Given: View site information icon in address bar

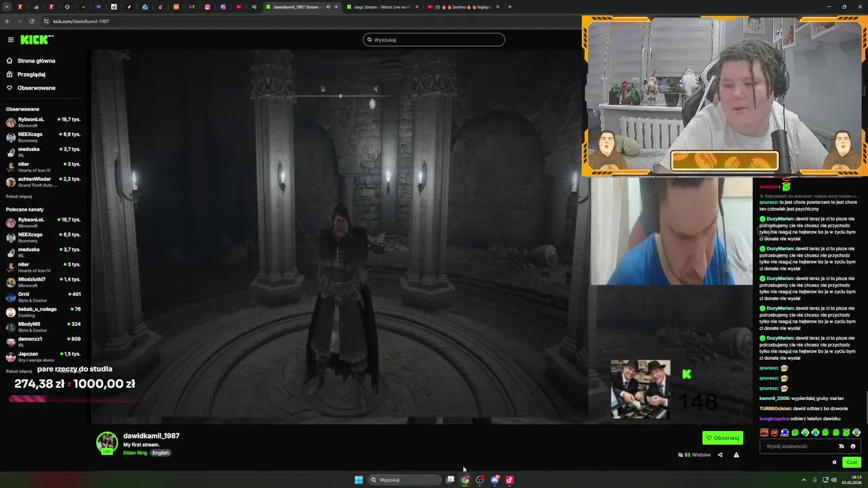Looking at the screenshot, I should [47, 21].
